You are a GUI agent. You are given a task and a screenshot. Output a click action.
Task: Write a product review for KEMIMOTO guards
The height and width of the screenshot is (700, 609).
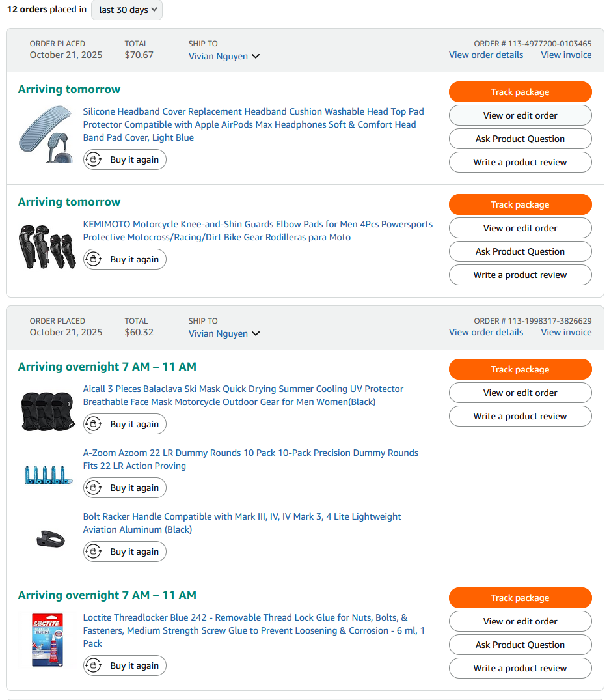tap(520, 275)
